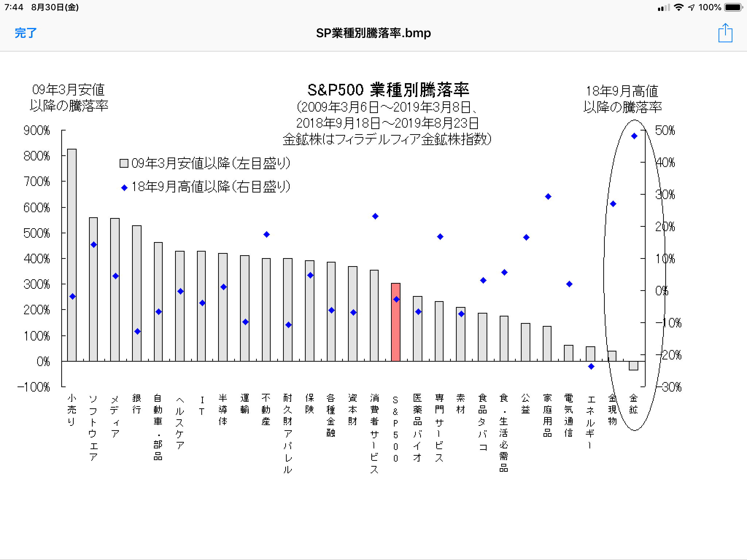
Task: Tap the blue diamond below エネルギー bar
Action: tap(591, 366)
